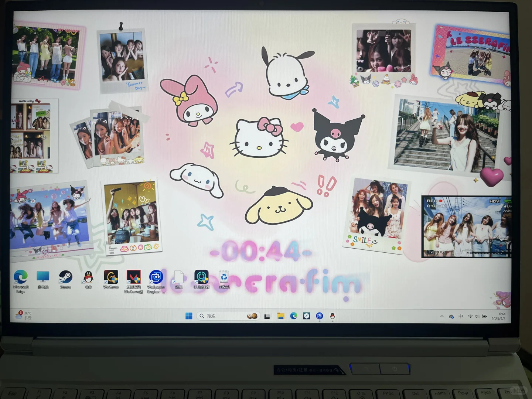Select the Steam desktop shortcut
This screenshot has width=532, height=399.
pos(65,280)
